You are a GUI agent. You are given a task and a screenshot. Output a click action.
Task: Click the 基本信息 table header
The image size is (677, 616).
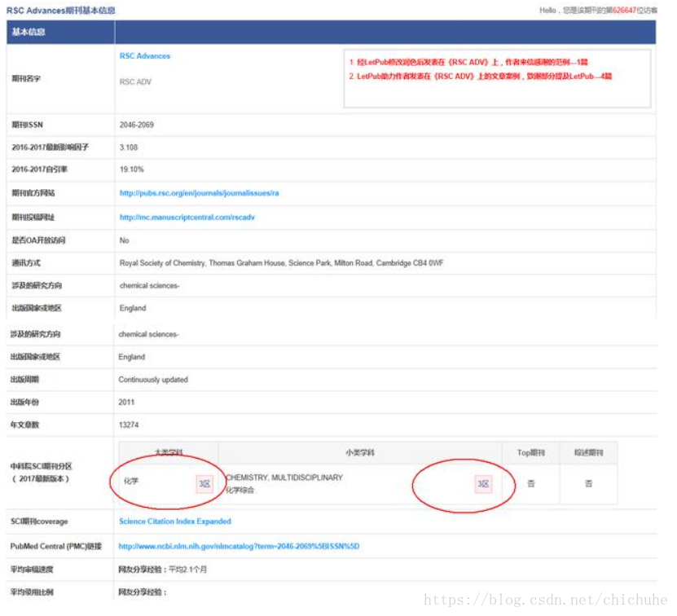29,32
